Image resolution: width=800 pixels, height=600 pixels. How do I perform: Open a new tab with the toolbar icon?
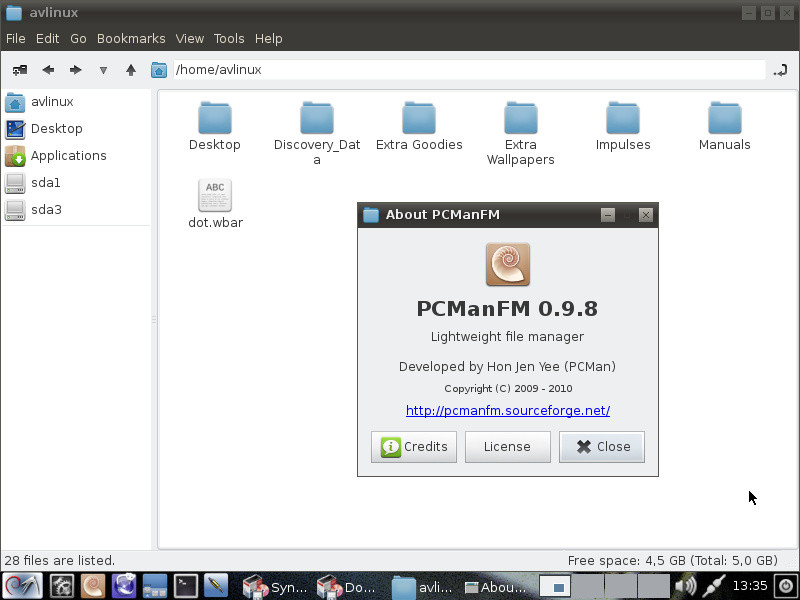pyautogui.click(x=20, y=70)
